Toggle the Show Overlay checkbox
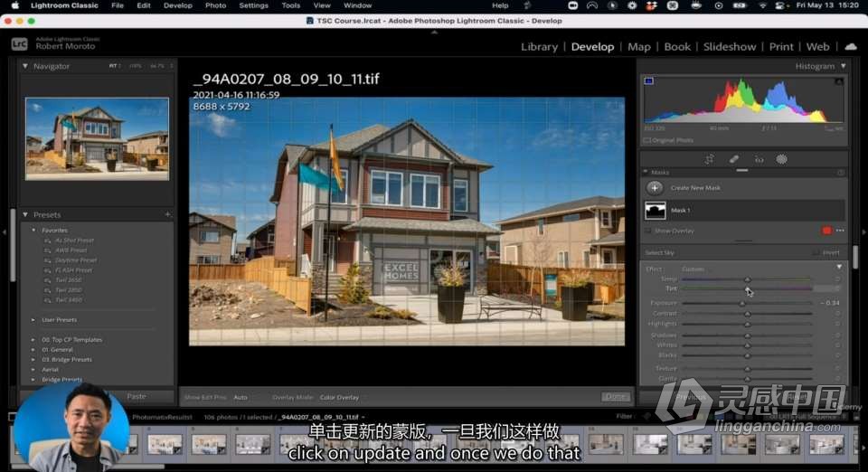The image size is (868, 472). coord(648,231)
